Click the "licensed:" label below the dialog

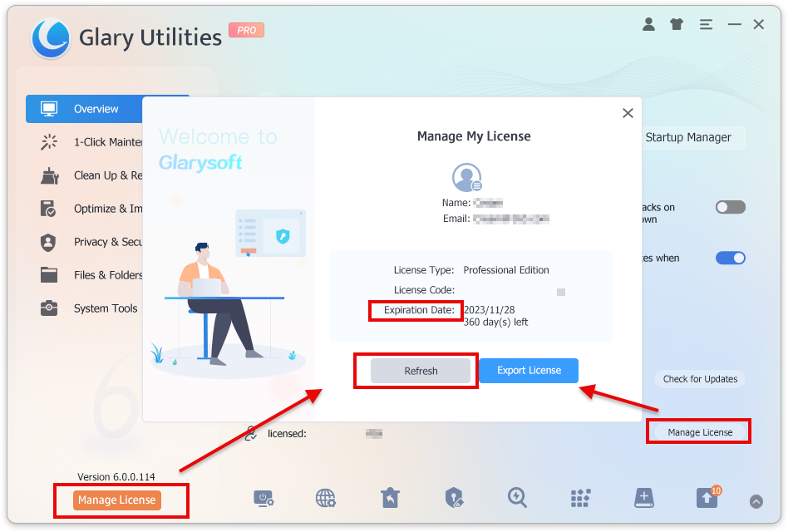[x=287, y=434]
